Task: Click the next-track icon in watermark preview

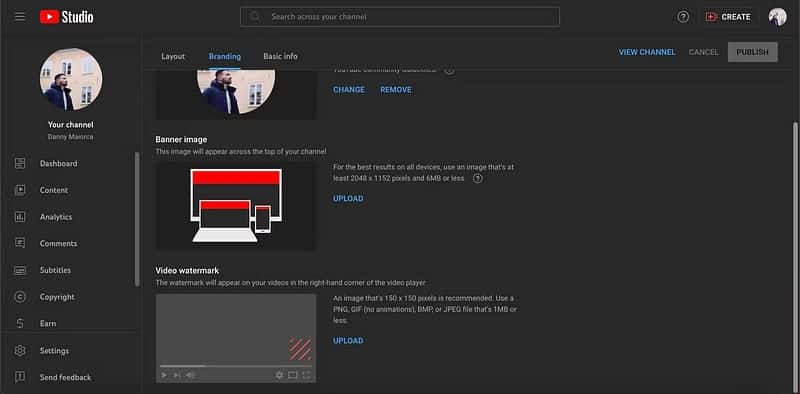Action: click(177, 375)
